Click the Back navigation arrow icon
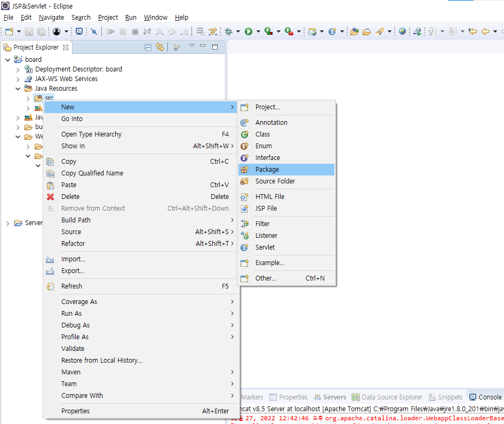The image size is (504, 424). point(485,31)
